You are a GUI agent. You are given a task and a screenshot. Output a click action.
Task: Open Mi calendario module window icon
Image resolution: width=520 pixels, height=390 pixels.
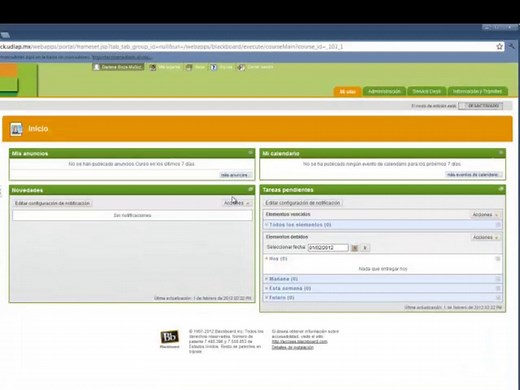point(501,153)
